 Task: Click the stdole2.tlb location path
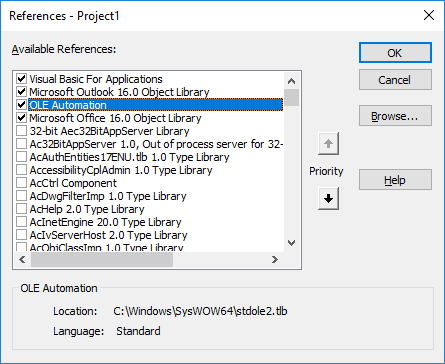(200, 311)
